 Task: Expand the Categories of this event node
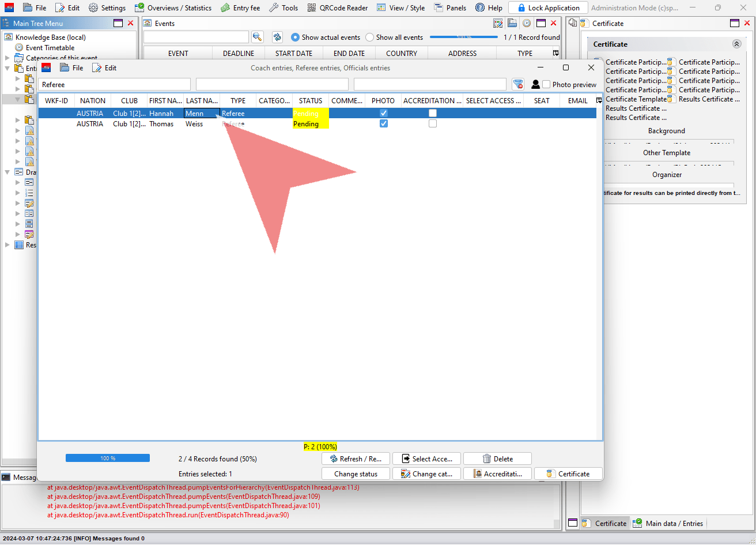tap(7, 58)
